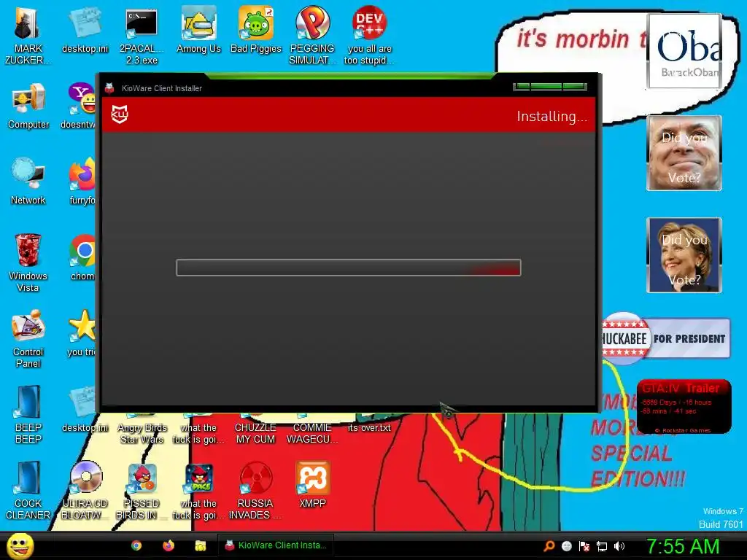This screenshot has width=747, height=560.
Task: Open the network tray icon
Action: [602, 545]
